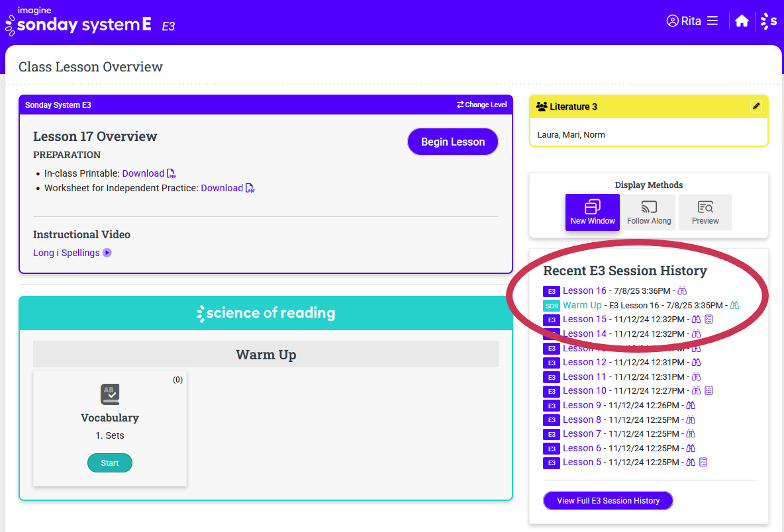Open binoculars icon for Lesson 11
784x532 pixels.
696,377
